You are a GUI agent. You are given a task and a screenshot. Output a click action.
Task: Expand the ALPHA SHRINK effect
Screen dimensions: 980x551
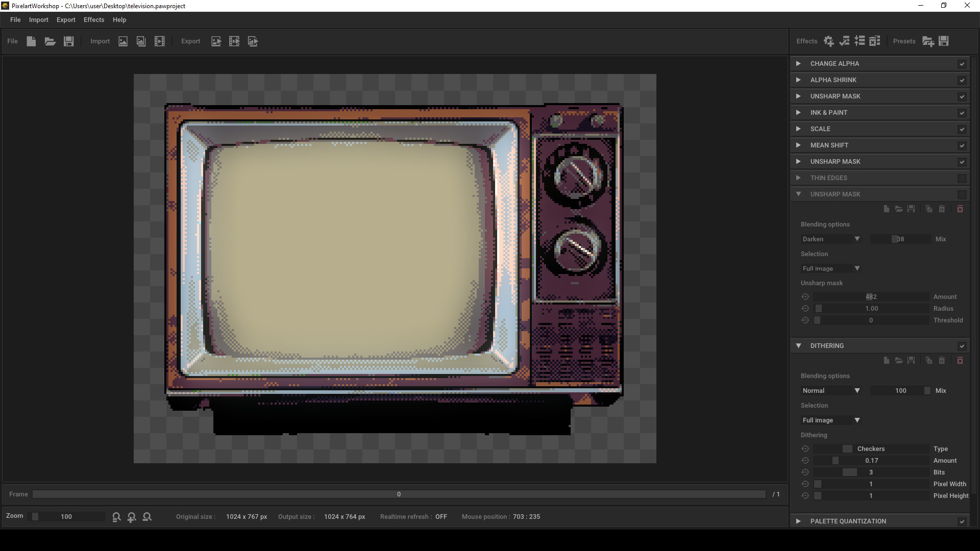click(x=798, y=80)
